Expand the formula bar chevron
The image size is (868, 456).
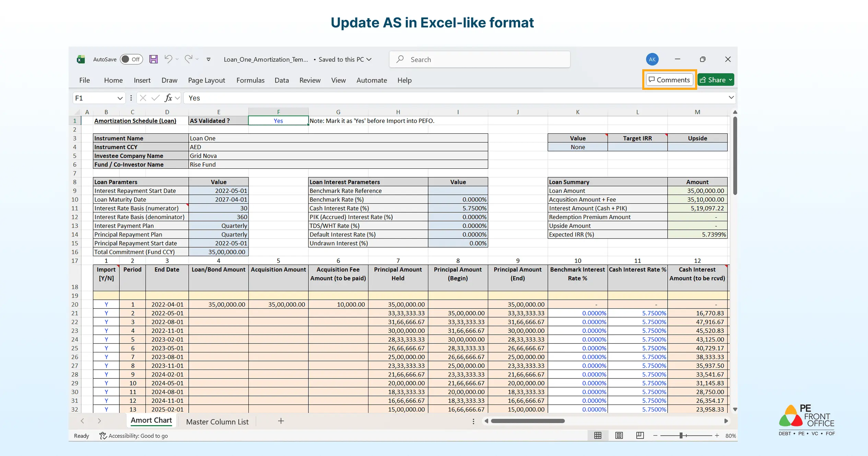(731, 98)
